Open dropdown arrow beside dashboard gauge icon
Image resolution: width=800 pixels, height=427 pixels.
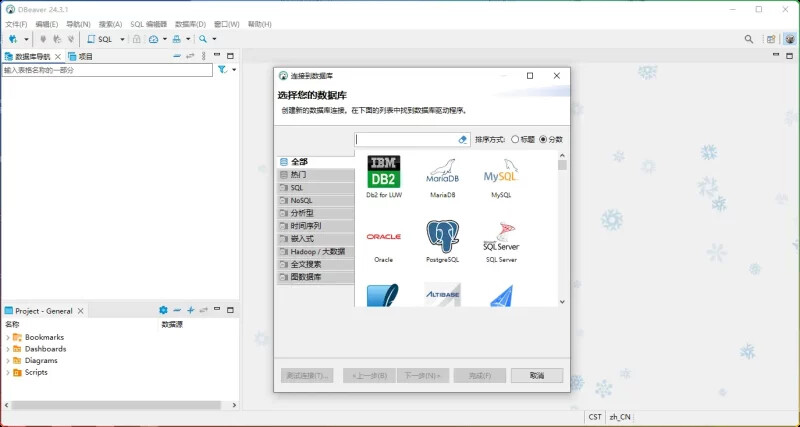(x=165, y=39)
